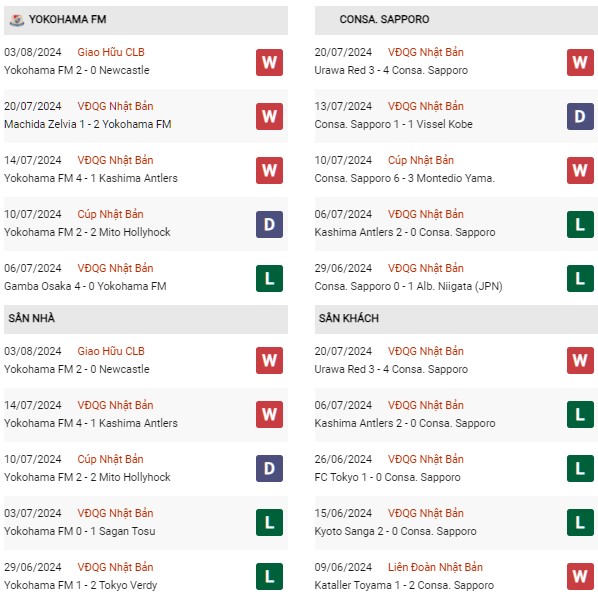The height and width of the screenshot is (599, 598).
Task: Open the Liên Đoàn Nhật Bản competition link
Action: click(x=435, y=567)
